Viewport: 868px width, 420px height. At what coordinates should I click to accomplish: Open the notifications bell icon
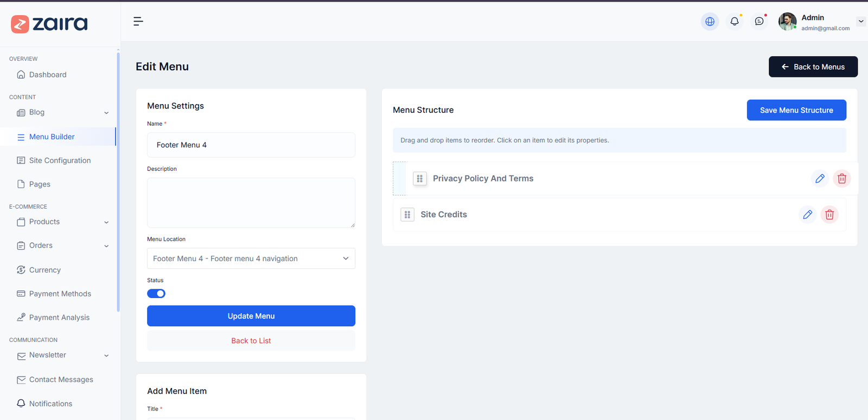735,22
